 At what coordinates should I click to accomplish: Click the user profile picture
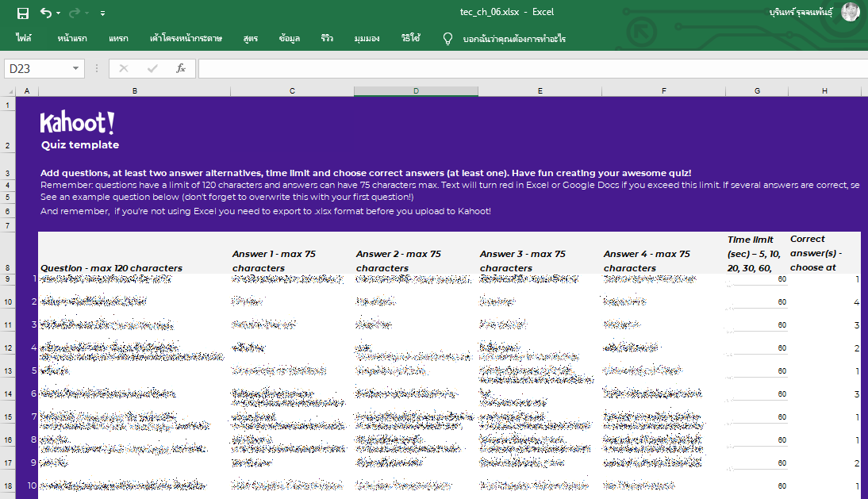coord(850,12)
